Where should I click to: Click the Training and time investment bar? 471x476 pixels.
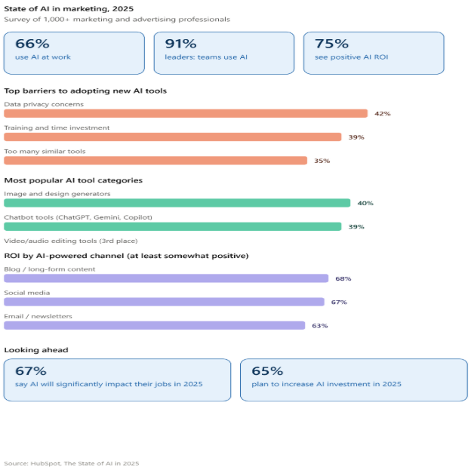tap(173, 137)
